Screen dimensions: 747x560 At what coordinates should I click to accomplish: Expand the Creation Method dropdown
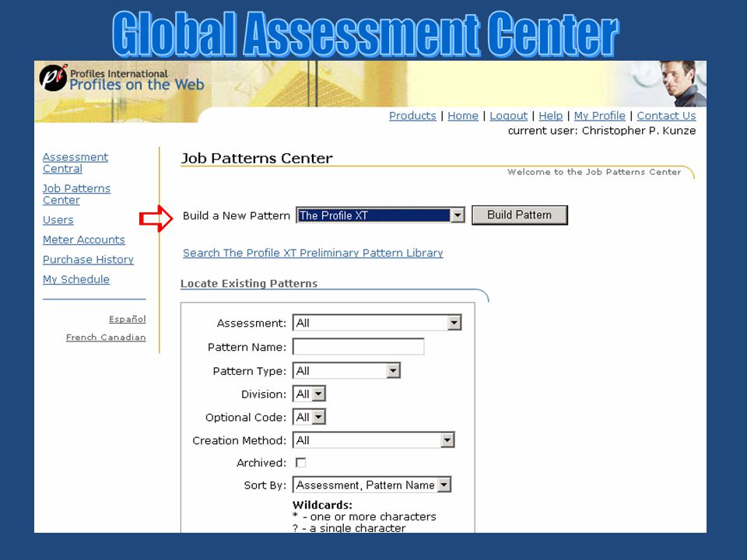(373, 440)
